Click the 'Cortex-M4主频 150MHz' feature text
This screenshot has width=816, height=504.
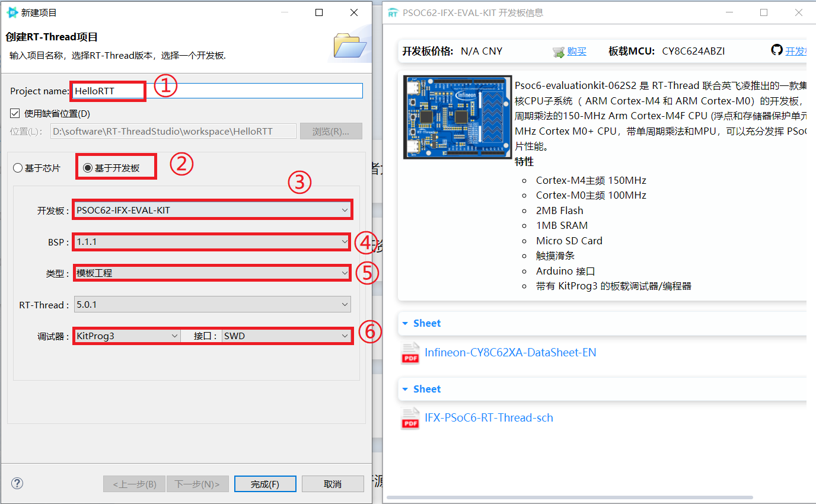click(591, 180)
